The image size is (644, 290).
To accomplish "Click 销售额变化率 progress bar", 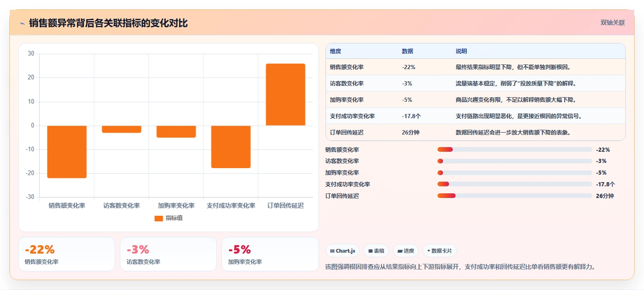I will (x=514, y=149).
